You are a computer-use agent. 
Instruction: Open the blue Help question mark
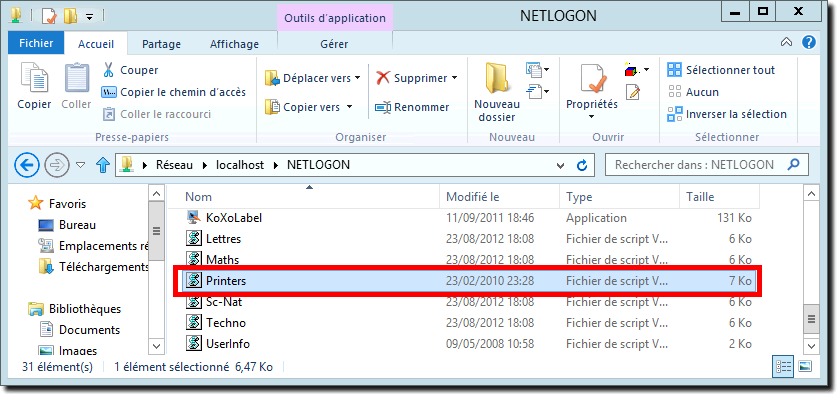click(809, 43)
